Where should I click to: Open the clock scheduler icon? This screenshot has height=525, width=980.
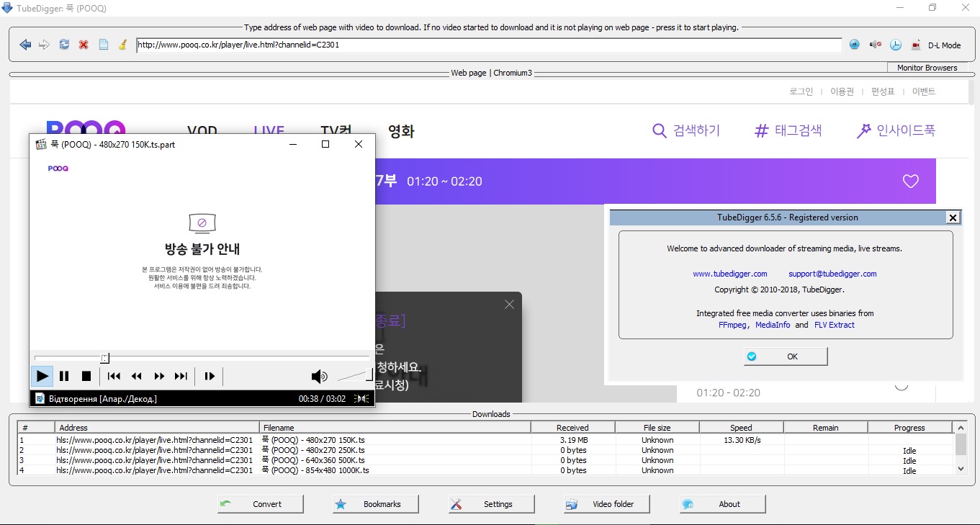(896, 45)
